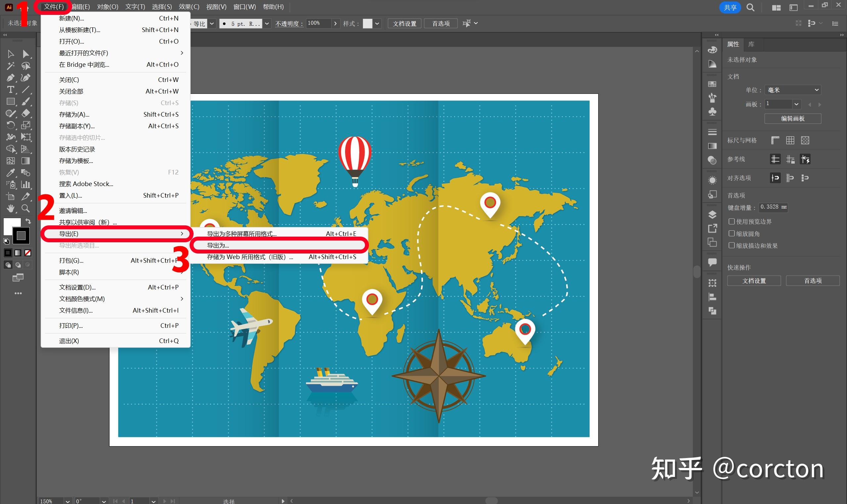Click the search magnifier icon at top
This screenshot has height=504, width=847.
pyautogui.click(x=750, y=8)
